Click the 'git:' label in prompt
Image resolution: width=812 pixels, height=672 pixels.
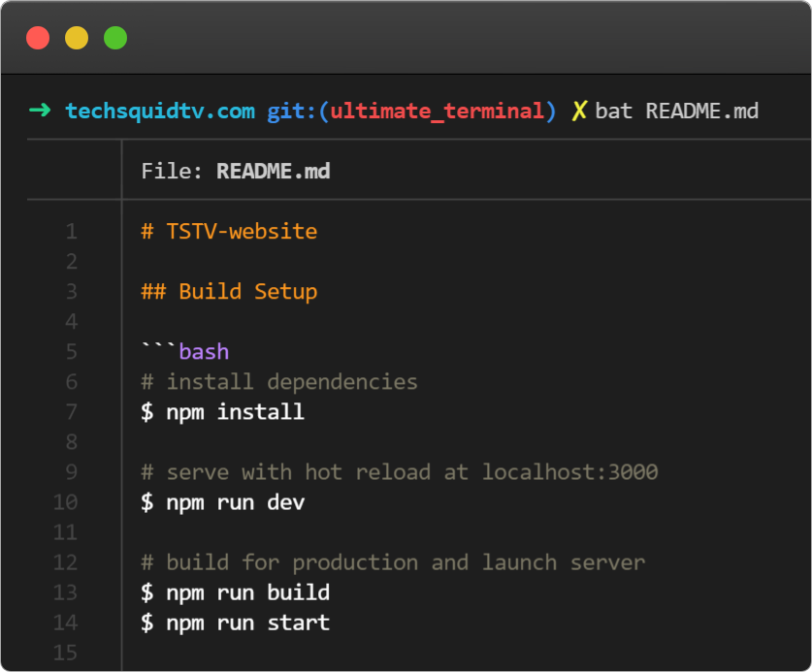coord(292,112)
